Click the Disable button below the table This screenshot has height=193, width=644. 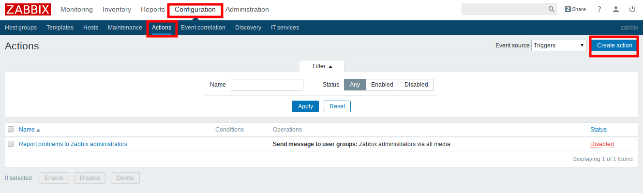pyautogui.click(x=90, y=178)
